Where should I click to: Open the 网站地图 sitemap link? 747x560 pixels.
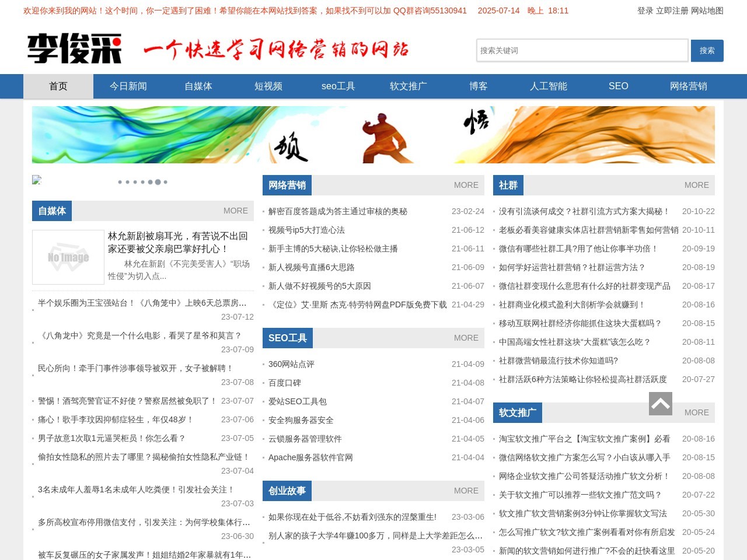[706, 10]
